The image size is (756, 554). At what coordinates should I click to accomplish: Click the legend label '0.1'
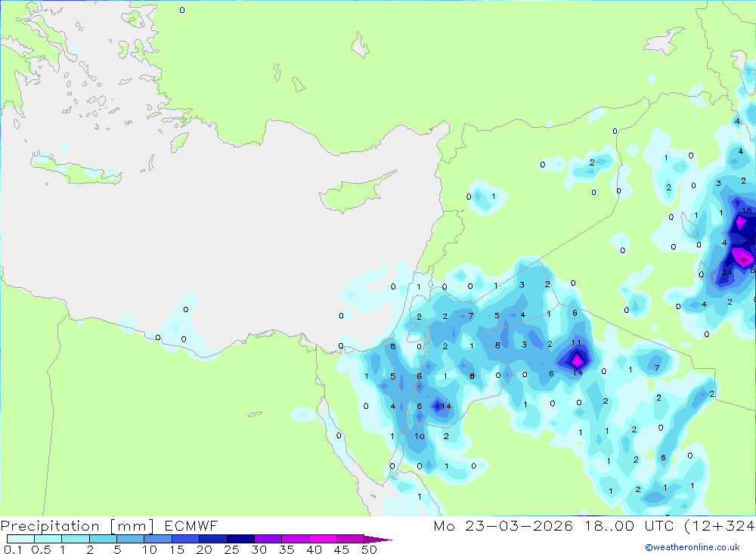pyautogui.click(x=13, y=549)
